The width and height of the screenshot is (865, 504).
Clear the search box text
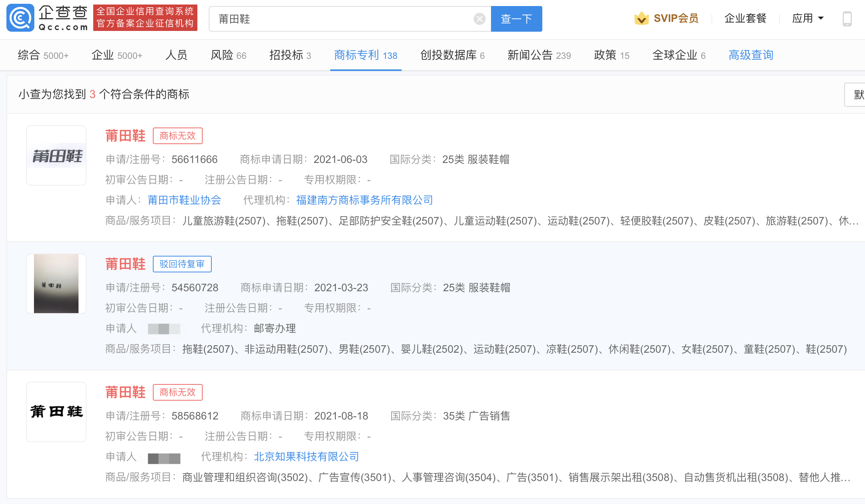click(479, 19)
